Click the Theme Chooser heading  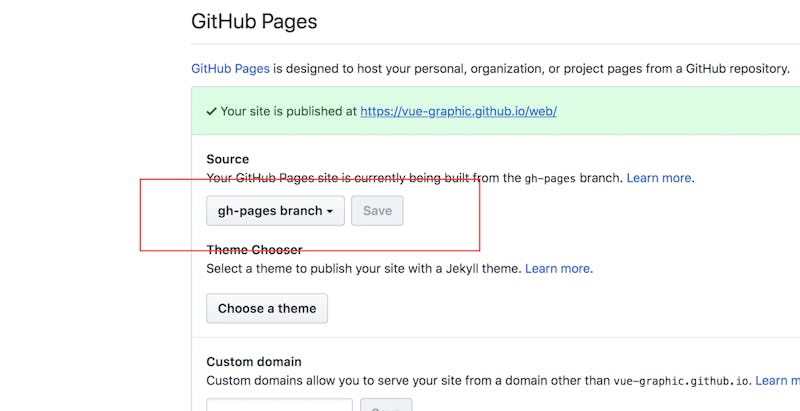click(254, 249)
